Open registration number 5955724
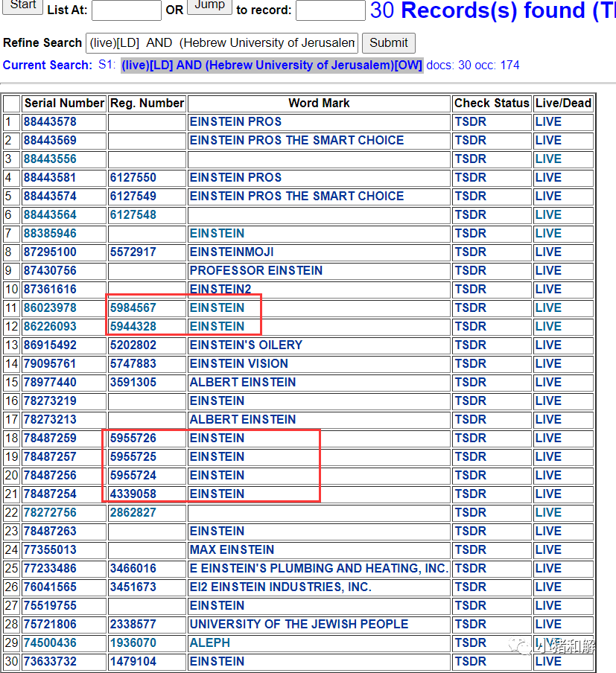The image size is (616, 673). tap(133, 475)
